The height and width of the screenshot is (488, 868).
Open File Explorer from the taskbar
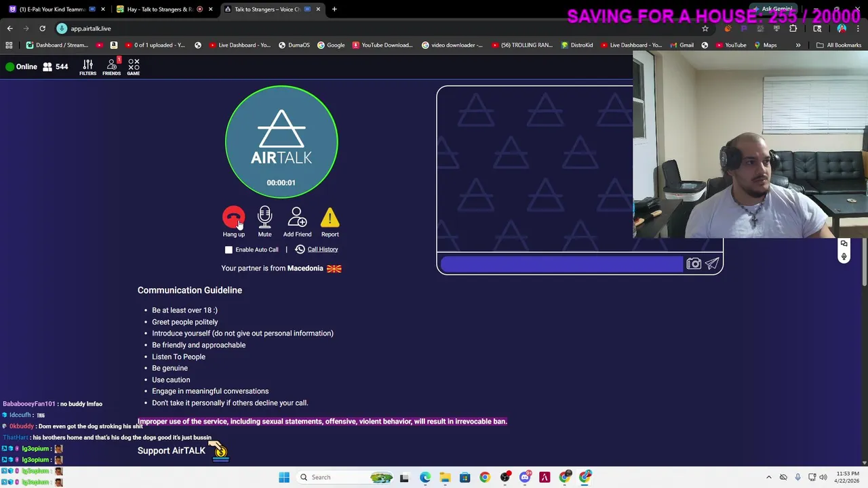coord(445,477)
